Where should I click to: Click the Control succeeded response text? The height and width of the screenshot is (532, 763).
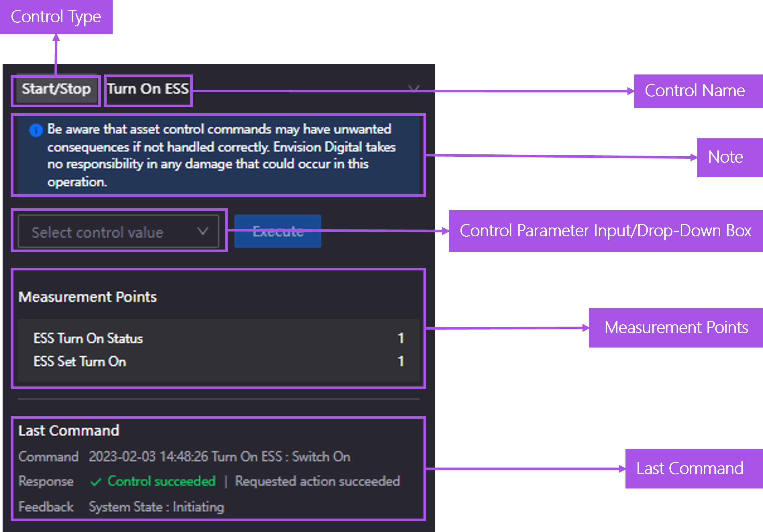pyautogui.click(x=162, y=481)
